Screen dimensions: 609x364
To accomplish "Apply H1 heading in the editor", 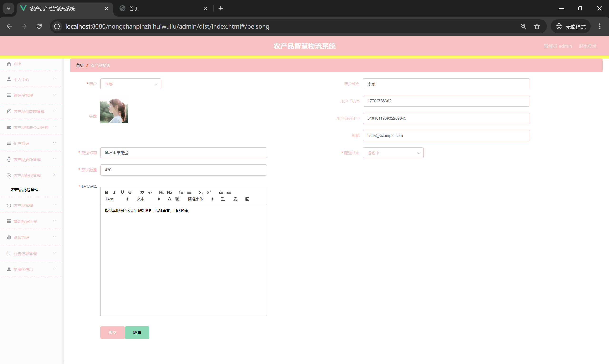I will click(161, 192).
